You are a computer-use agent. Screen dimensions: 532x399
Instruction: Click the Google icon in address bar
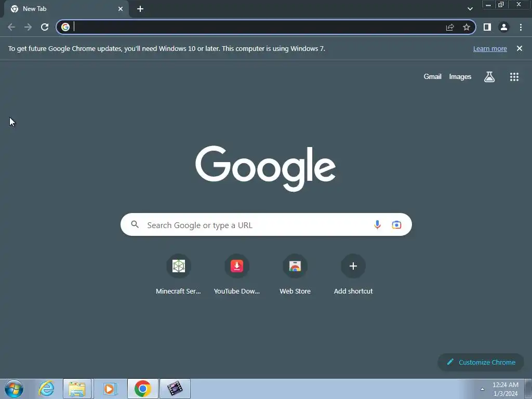[65, 27]
